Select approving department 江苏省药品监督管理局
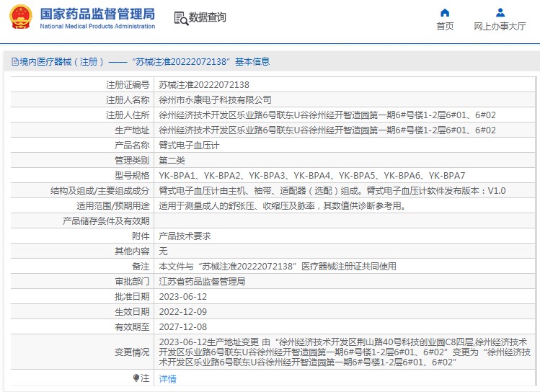The height and width of the screenshot is (392, 540). coord(202,282)
